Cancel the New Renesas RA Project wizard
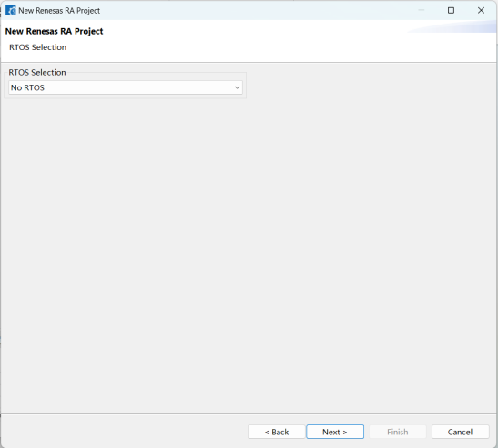Viewport: 498px width, 448px height. [x=460, y=432]
